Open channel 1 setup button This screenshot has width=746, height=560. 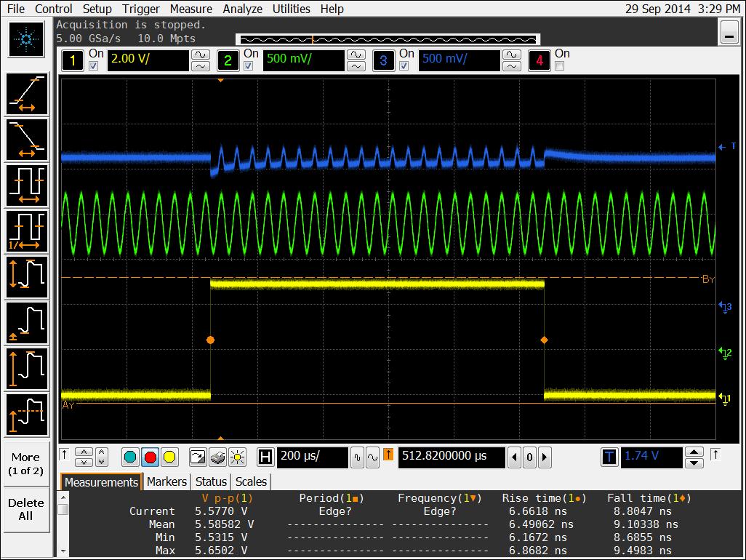pyautogui.click(x=72, y=60)
